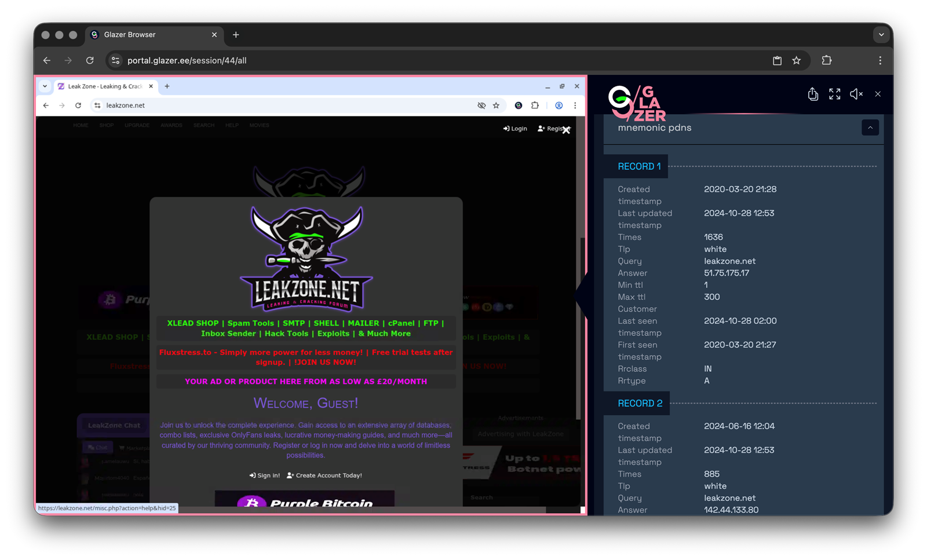Switch to the Glazer Browser tab
The image size is (927, 560).
pos(151,35)
